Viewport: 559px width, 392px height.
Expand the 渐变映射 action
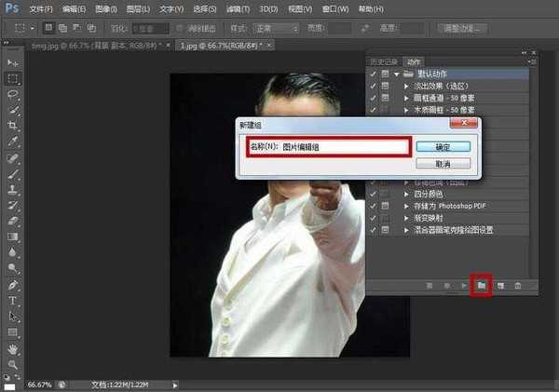click(406, 217)
